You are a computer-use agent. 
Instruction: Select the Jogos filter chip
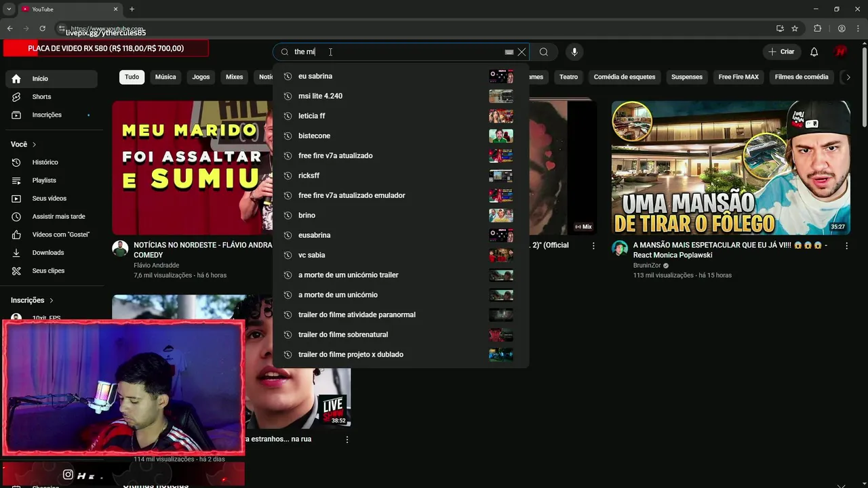tap(201, 77)
